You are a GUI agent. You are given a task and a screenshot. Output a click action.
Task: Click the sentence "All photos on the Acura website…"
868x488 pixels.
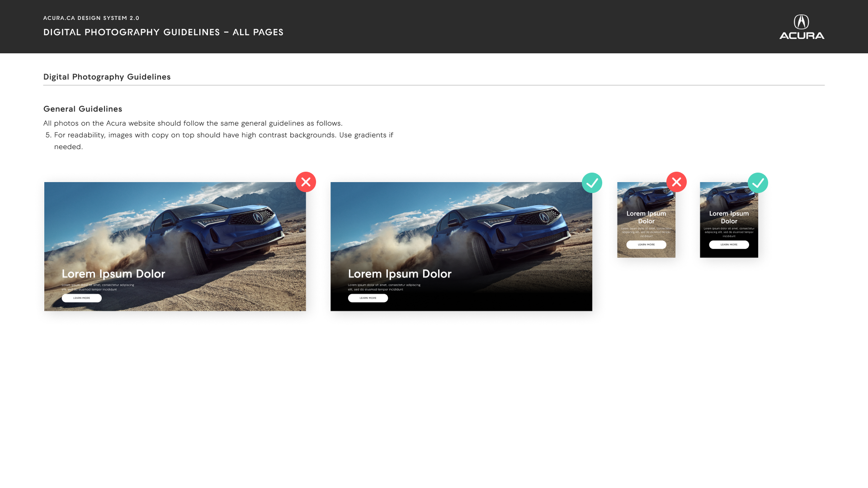[193, 123]
